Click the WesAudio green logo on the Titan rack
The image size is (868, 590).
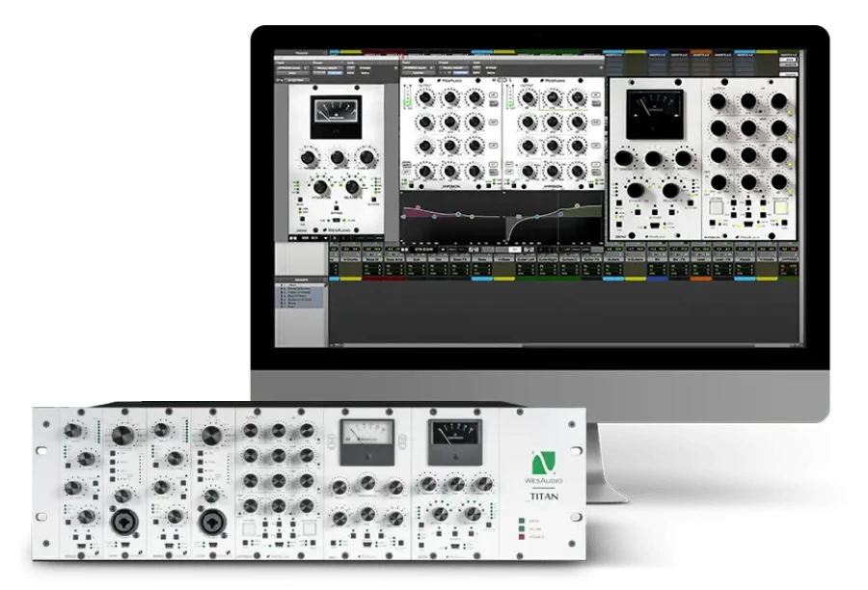(544, 464)
